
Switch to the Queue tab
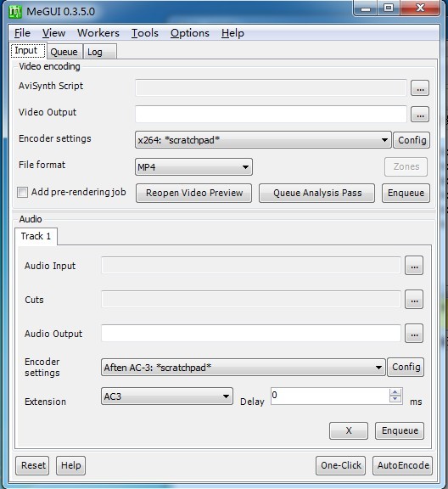(x=64, y=52)
